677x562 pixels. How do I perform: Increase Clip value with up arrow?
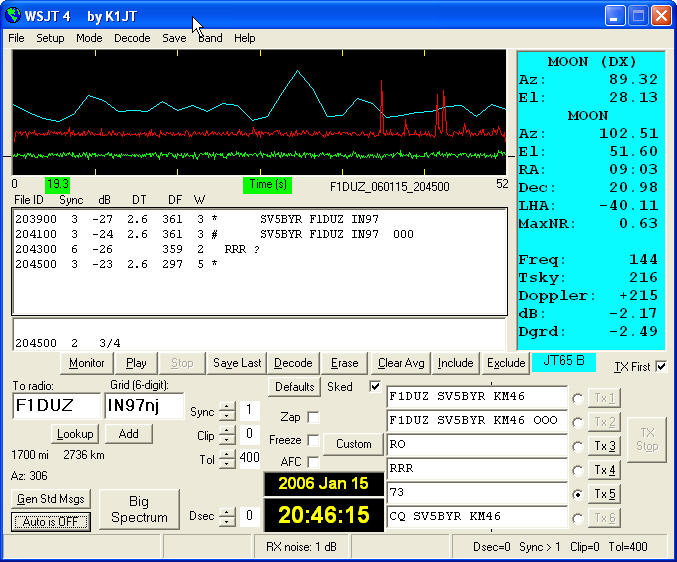pos(227,429)
